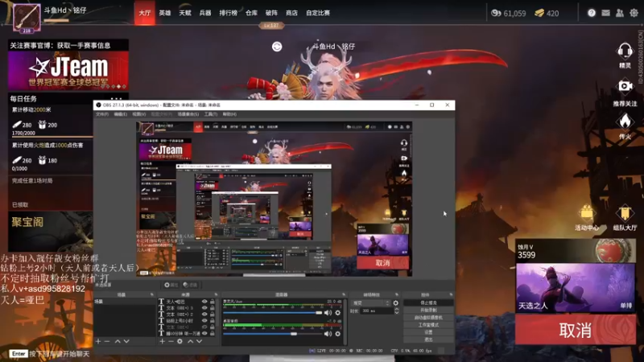This screenshot has height=362, width=644.
Task: Click 停止推流 in OBS controls
Action: point(428,302)
